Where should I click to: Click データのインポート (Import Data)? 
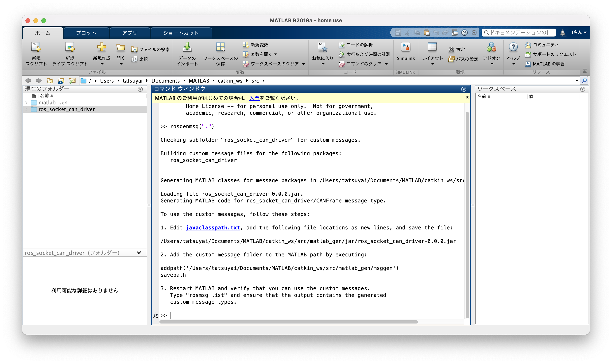(x=187, y=54)
